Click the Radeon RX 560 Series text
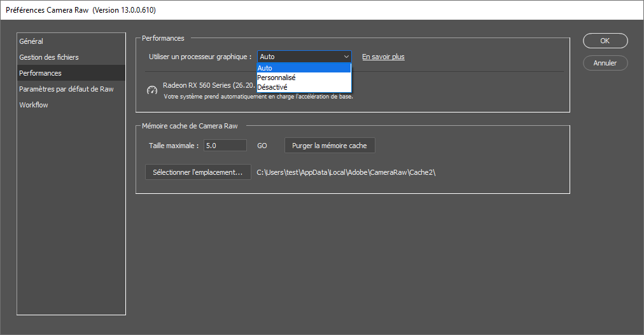This screenshot has height=335, width=644. point(209,85)
